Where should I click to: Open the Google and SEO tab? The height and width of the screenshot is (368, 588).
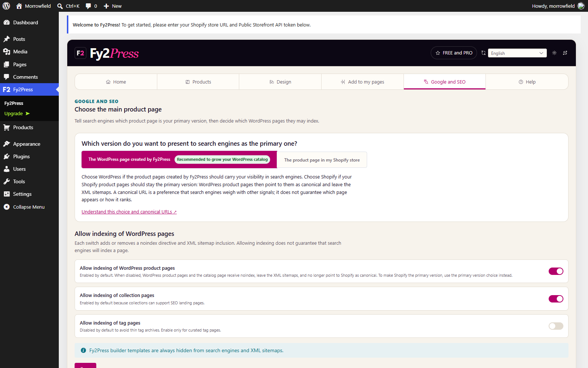pos(445,82)
